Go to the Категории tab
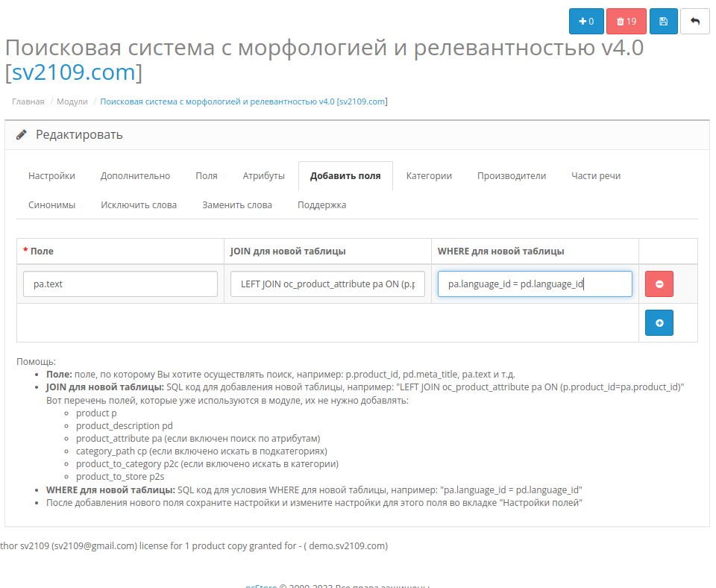716x588 pixels. coord(429,176)
